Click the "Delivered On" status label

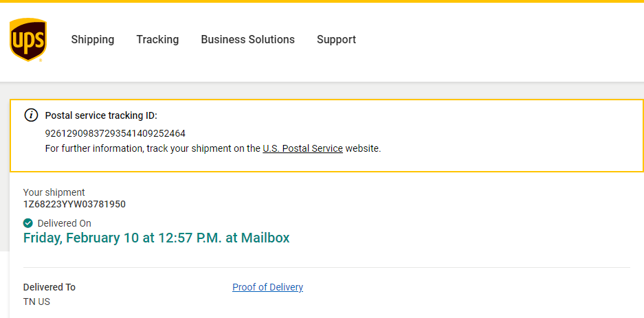[64, 223]
